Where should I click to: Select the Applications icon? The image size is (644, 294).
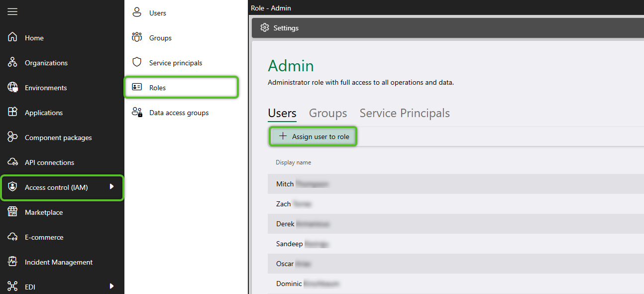pyautogui.click(x=12, y=112)
